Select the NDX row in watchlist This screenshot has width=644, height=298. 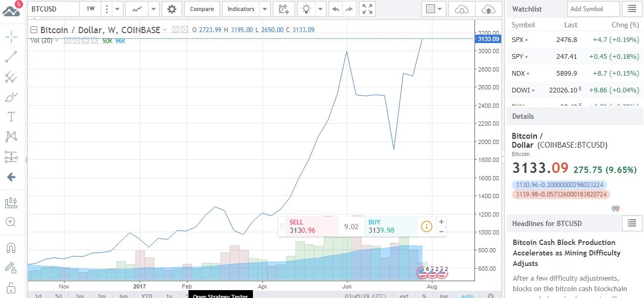575,73
